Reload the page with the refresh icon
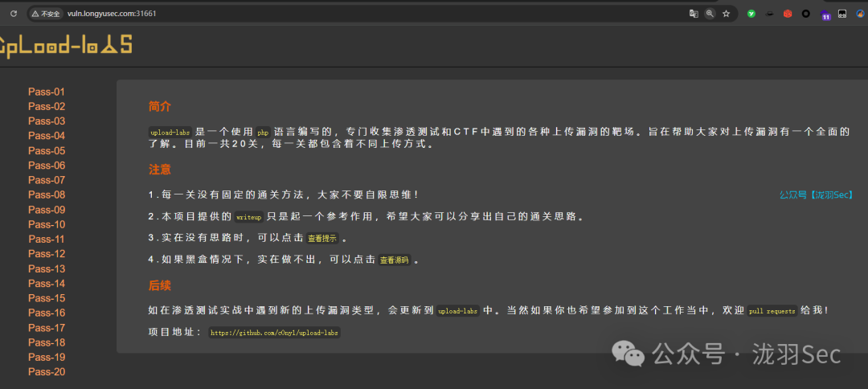 (14, 14)
